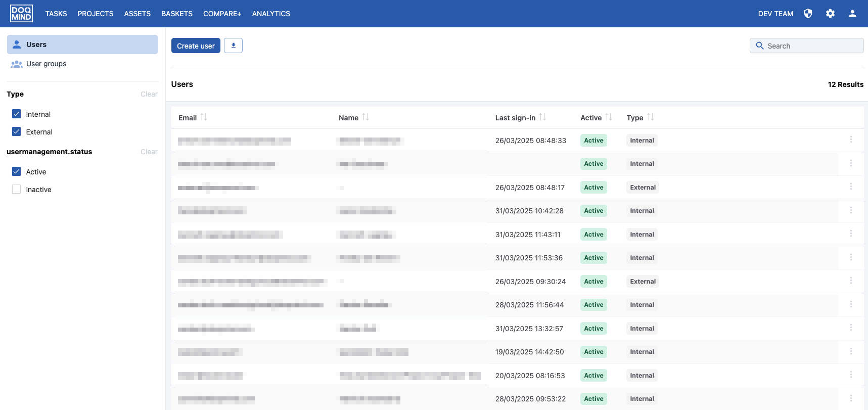Sort by Email column arrows
Screen dimensions: 868x410
coord(204,117)
